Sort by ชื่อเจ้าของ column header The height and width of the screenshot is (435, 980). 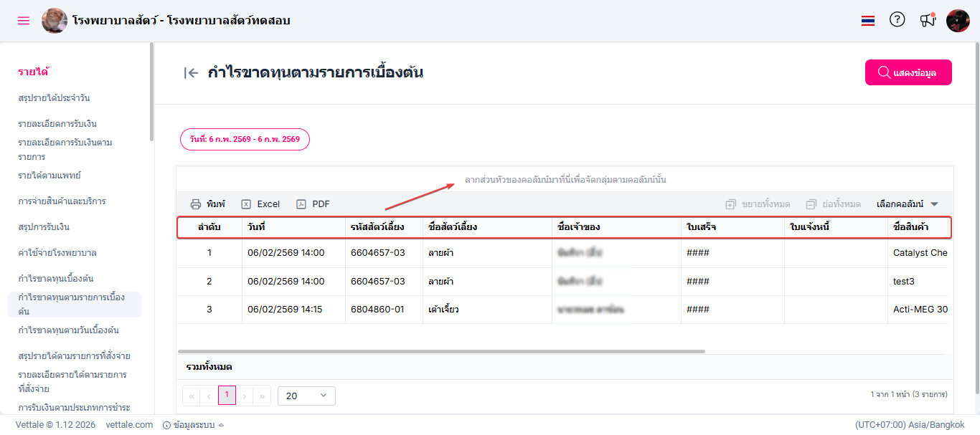(616, 227)
